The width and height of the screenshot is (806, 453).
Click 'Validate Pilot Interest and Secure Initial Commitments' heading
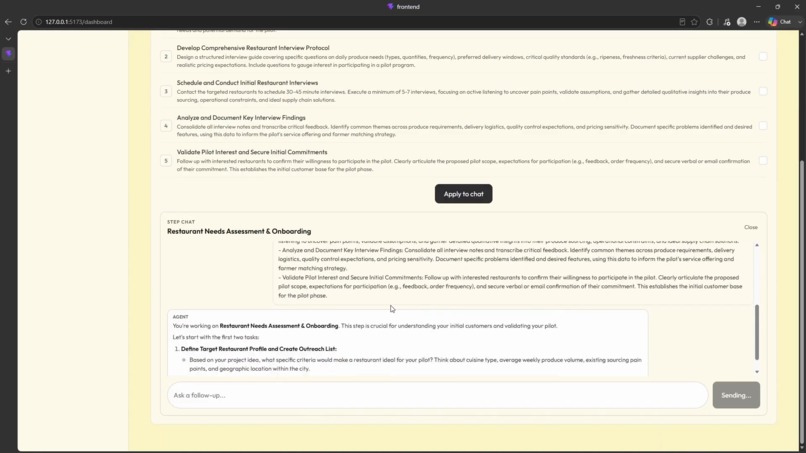tap(252, 152)
